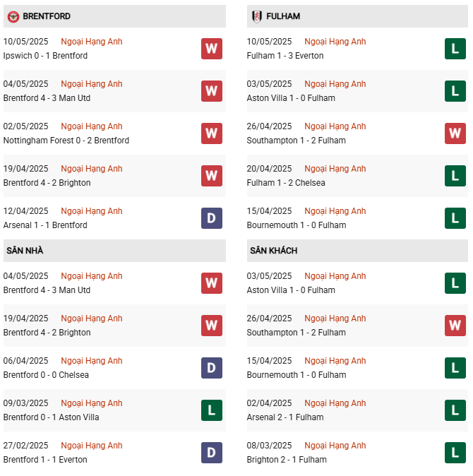Open Ngoại Hạng Anh link dated 10/05/2025 under Brentford
473x476 pixels.
tap(92, 42)
